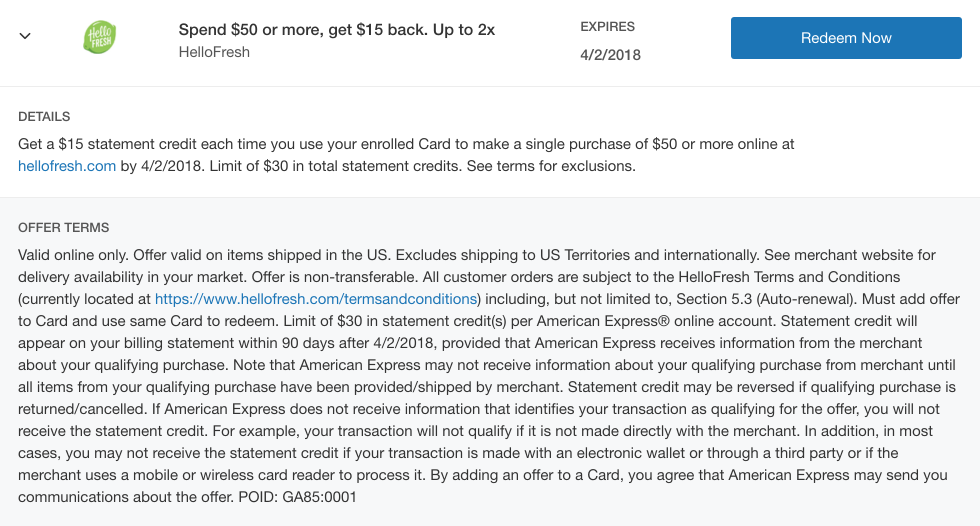Viewport: 980px width, 526px height.
Task: Click the green HelloFresh logo icon
Action: coord(99,37)
